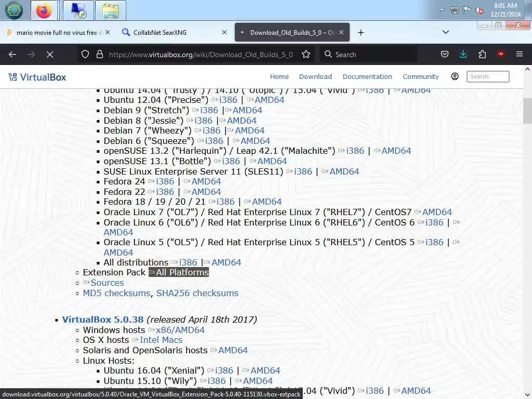Click the VirtualBox logo
Viewport: 532px width, 399px height.
(37, 77)
